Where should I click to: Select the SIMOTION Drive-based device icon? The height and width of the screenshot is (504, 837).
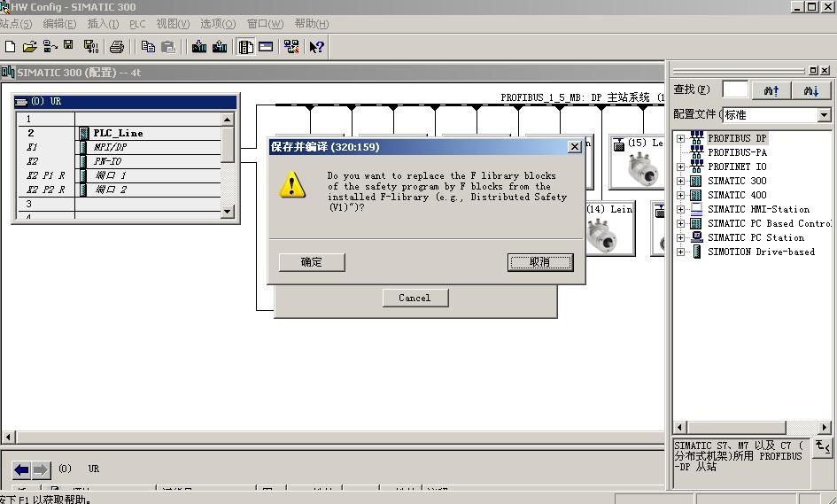point(696,252)
